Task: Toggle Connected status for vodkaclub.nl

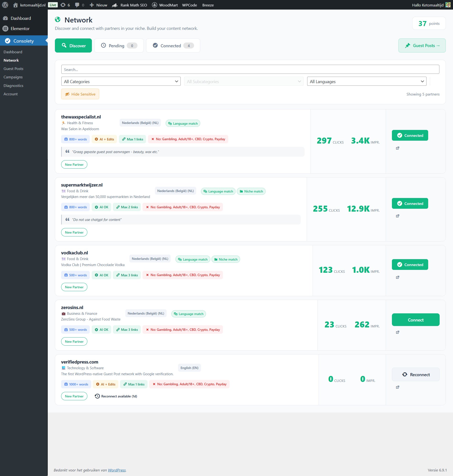Action: (410, 264)
